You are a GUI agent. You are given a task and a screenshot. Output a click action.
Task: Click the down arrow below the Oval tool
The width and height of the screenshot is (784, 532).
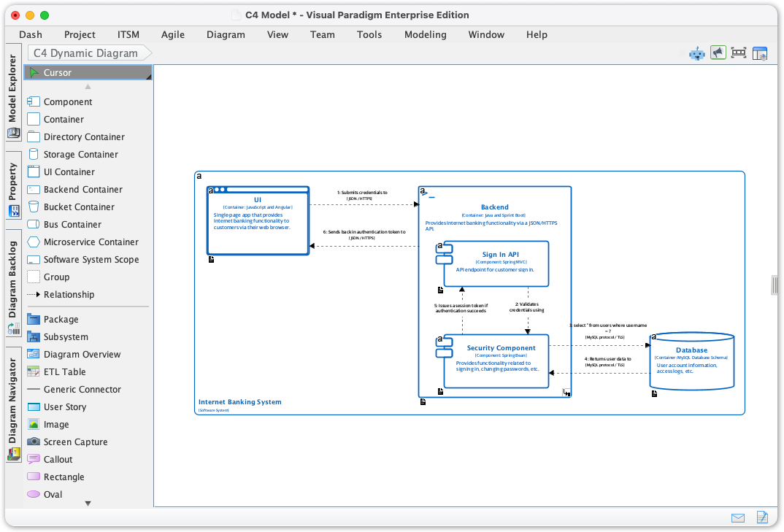point(87,503)
